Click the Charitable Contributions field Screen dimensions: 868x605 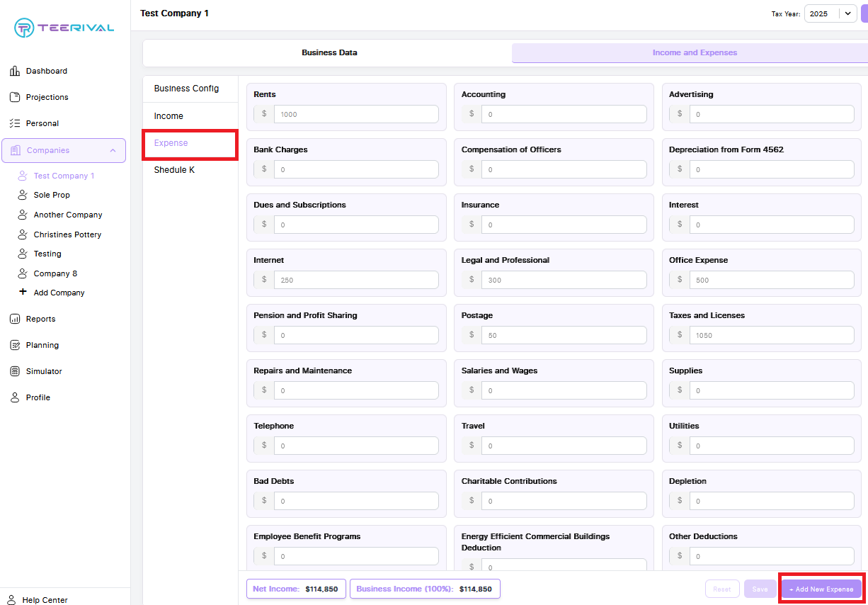click(x=564, y=501)
